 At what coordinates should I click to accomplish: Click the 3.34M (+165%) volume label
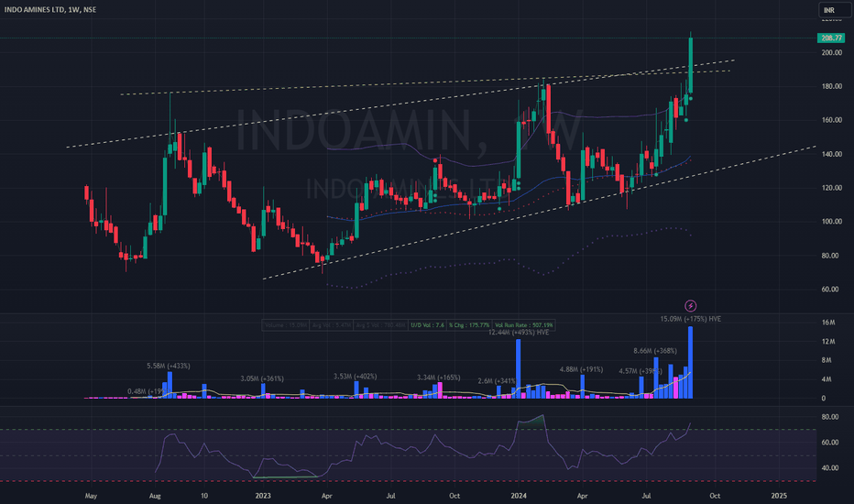coord(438,378)
